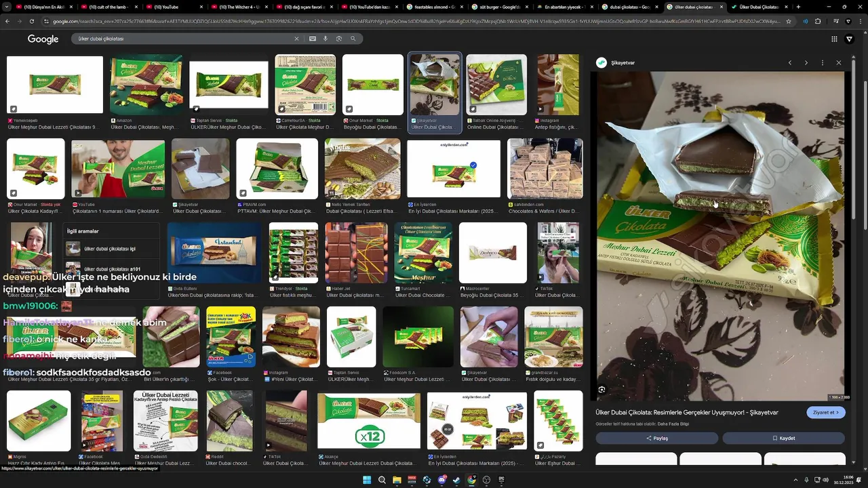Image resolution: width=868 pixels, height=488 pixels.
Task: Show previous image in preview panel
Action: click(790, 63)
